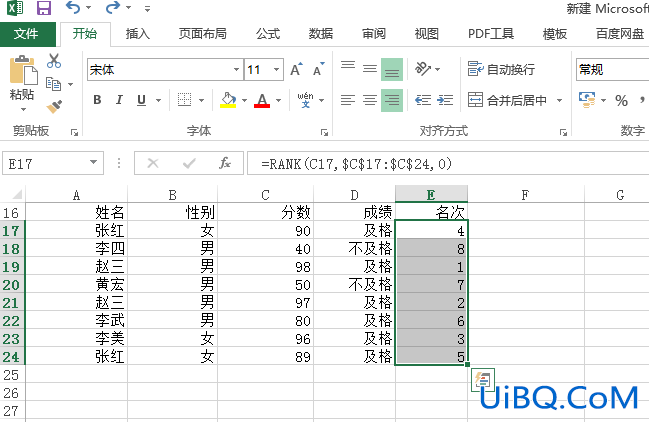Click cell containing 李美
This screenshot has height=422, width=649.
tap(76, 338)
